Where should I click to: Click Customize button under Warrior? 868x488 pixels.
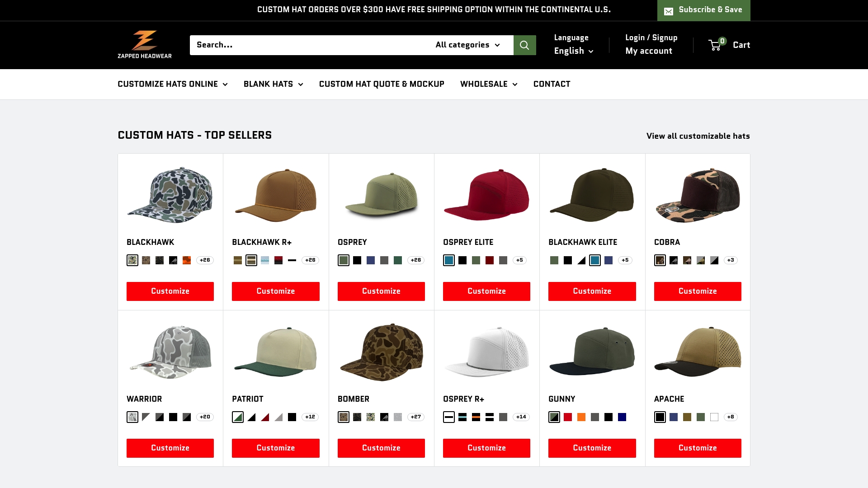pos(170,448)
